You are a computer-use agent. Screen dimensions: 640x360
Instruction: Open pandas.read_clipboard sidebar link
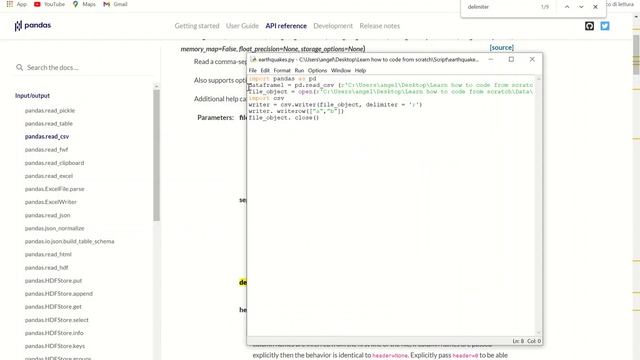pyautogui.click(x=54, y=163)
